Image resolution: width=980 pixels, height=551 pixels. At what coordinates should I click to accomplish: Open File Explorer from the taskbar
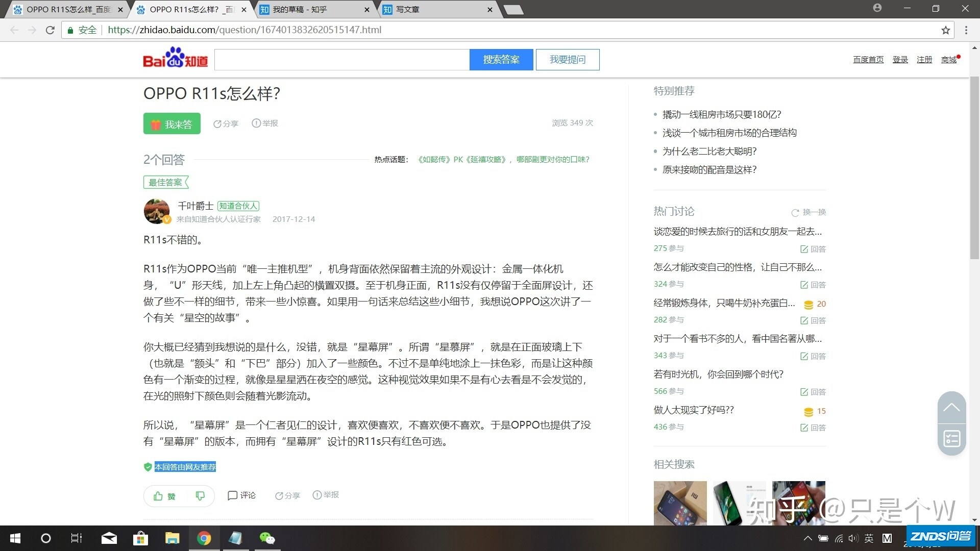coord(173,538)
